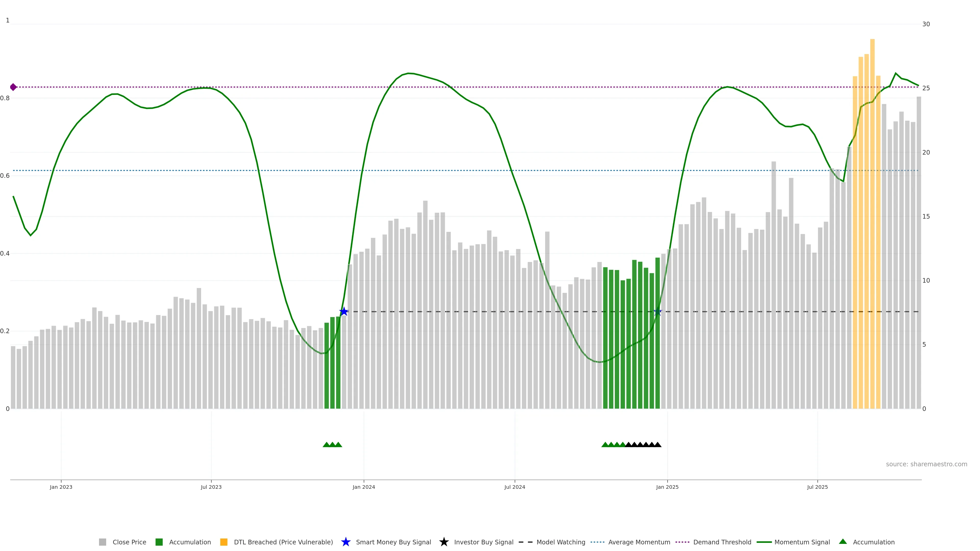Click the orange DTL Breached legend swatch
Screen dimensions: 980x551
pyautogui.click(x=224, y=542)
